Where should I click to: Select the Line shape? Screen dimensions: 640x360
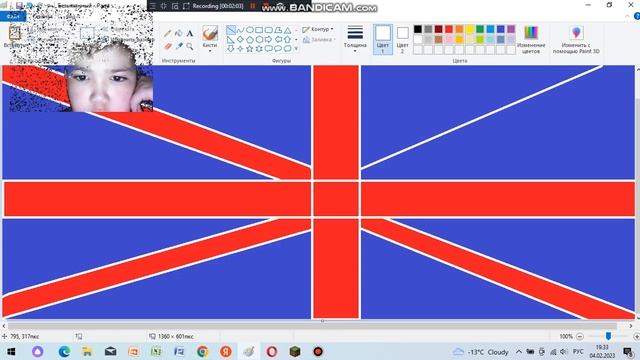point(231,30)
